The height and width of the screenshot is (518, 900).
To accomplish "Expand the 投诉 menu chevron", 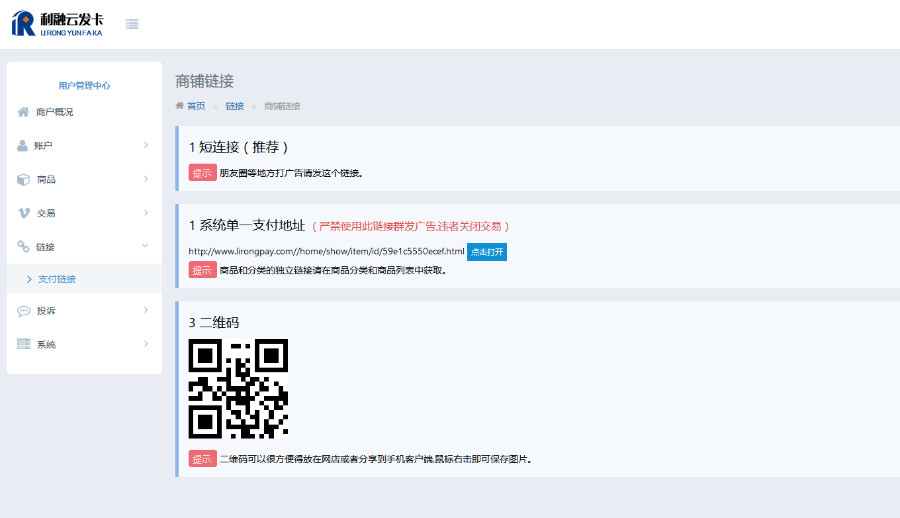I will pyautogui.click(x=146, y=310).
